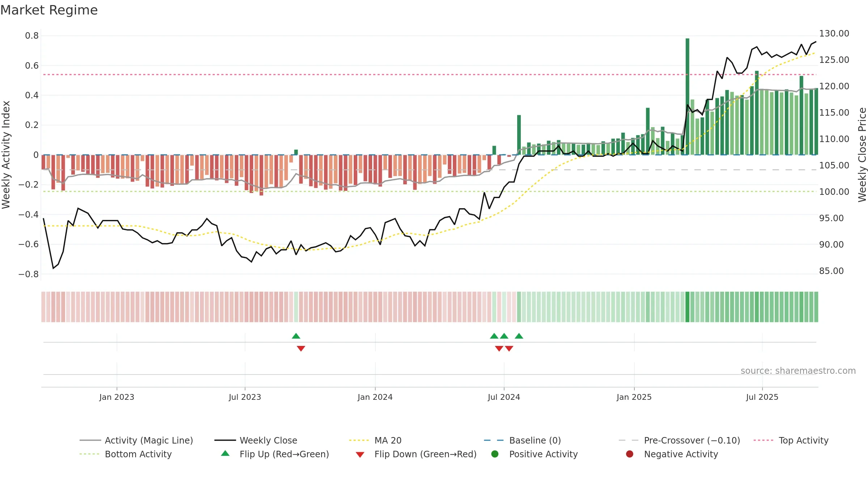Click the 85.00 price axis label
Screen dimensions: 868x488
coord(831,271)
